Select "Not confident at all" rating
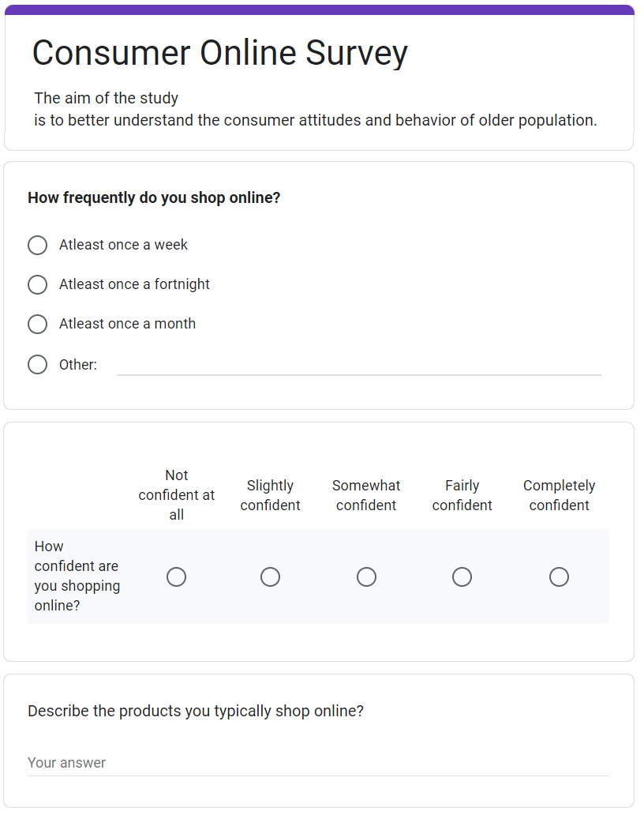644x815 pixels. tap(176, 577)
